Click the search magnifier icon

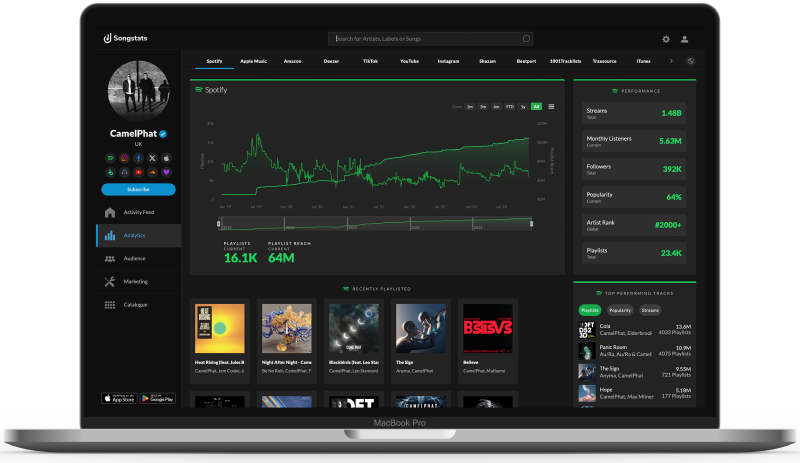coord(526,39)
